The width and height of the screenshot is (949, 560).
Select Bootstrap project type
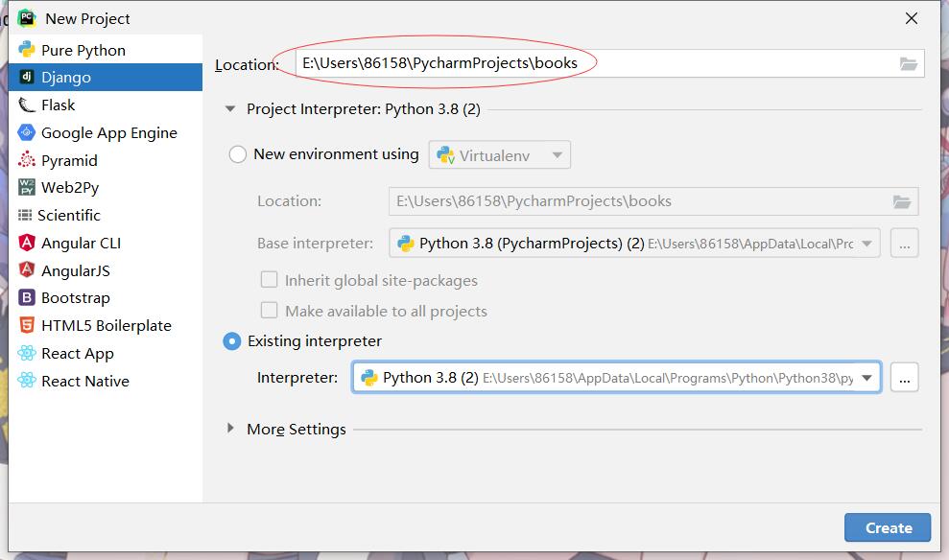pos(106,298)
